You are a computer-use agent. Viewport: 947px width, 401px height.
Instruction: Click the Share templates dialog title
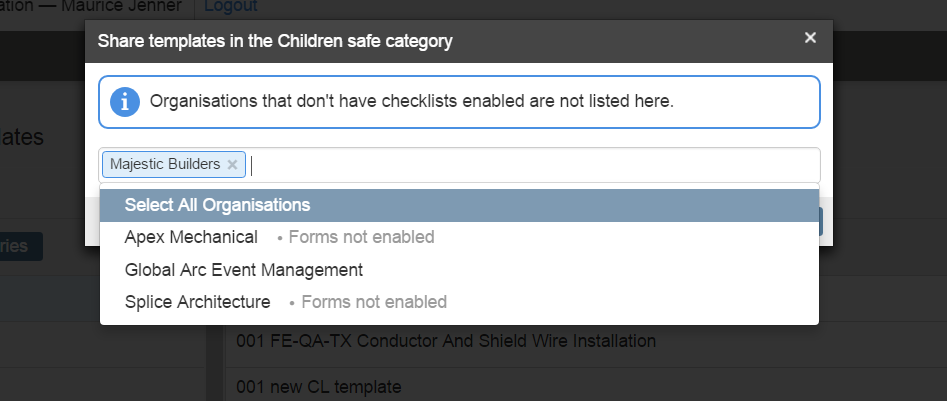coord(275,42)
